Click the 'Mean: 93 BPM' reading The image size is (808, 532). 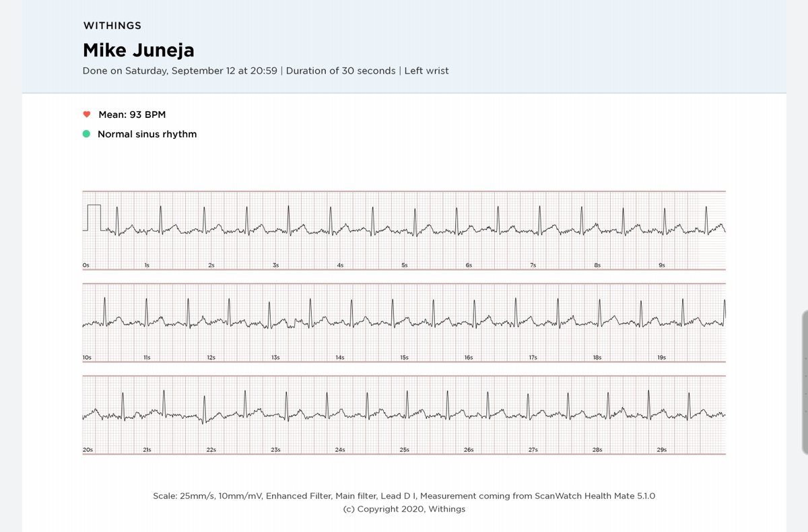[x=132, y=114]
